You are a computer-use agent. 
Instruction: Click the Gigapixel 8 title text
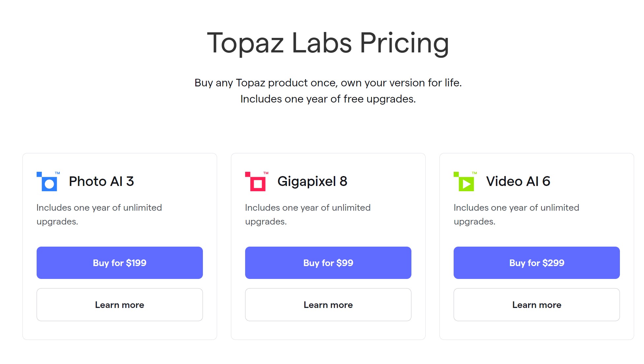pyautogui.click(x=312, y=181)
